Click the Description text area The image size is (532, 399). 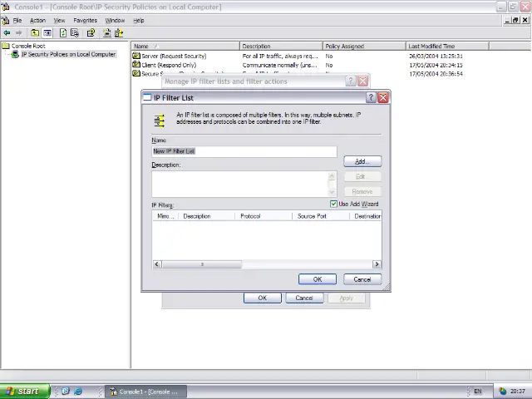240,184
